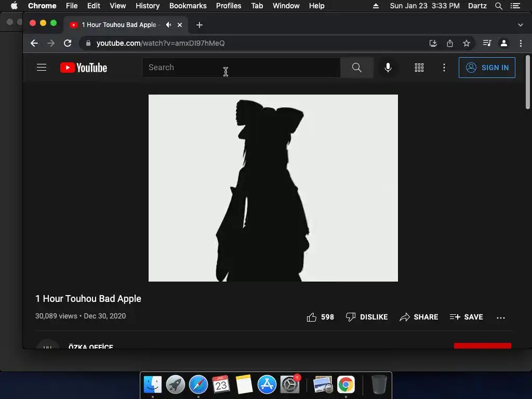View site info lock icon
532x399 pixels.
pyautogui.click(x=88, y=43)
